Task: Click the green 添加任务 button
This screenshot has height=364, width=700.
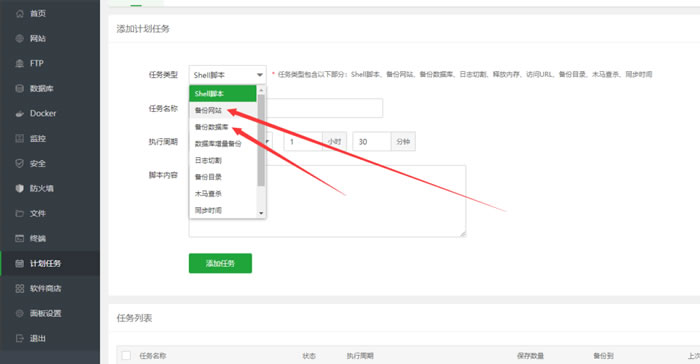Action: [220, 263]
